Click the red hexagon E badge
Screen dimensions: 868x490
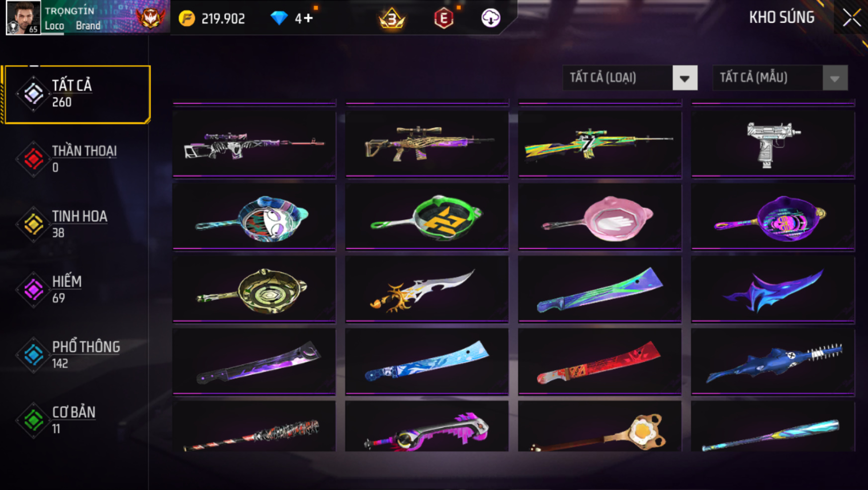click(x=443, y=19)
